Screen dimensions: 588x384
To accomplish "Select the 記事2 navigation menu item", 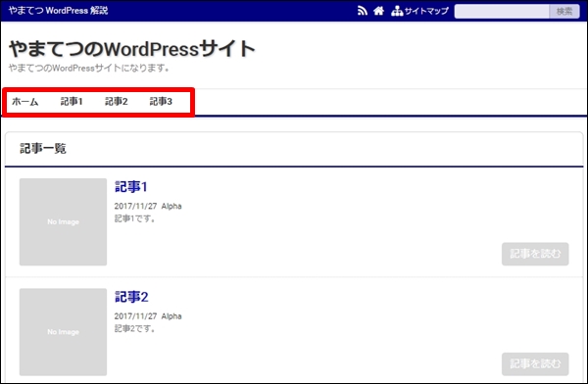I will (117, 102).
